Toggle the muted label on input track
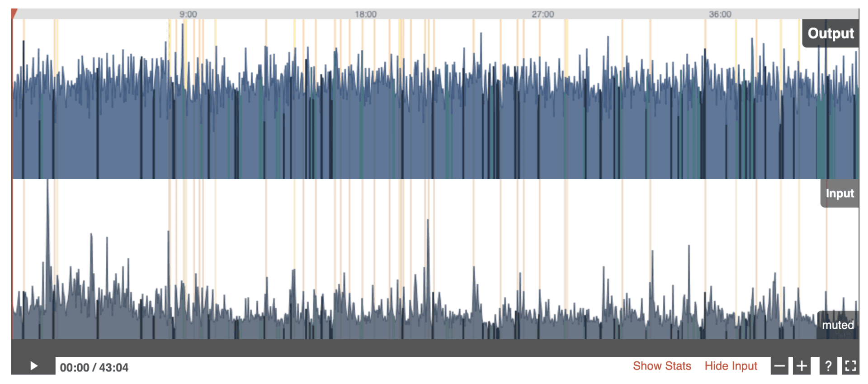Viewport: 868px width, 384px height. point(838,325)
